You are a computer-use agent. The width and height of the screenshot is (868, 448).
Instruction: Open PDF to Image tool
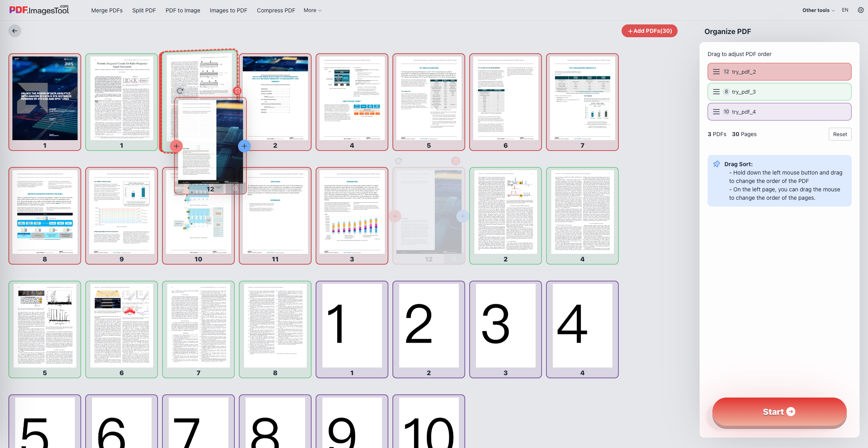coord(183,10)
